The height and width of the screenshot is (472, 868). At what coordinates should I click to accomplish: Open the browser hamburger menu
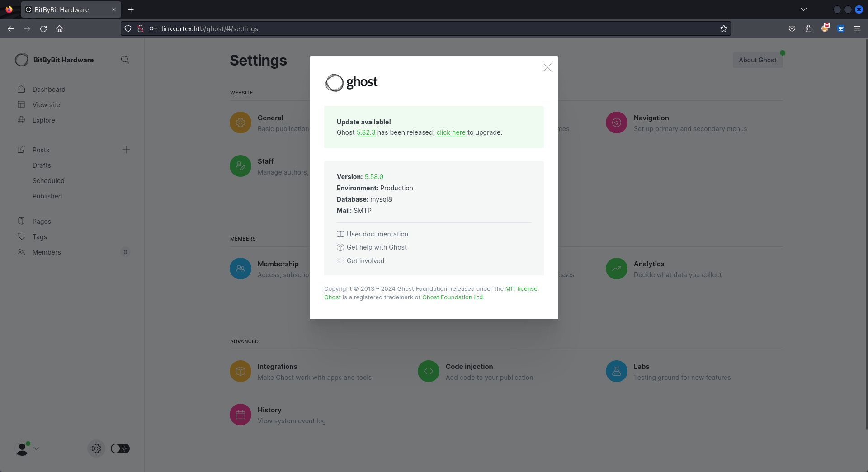point(857,28)
